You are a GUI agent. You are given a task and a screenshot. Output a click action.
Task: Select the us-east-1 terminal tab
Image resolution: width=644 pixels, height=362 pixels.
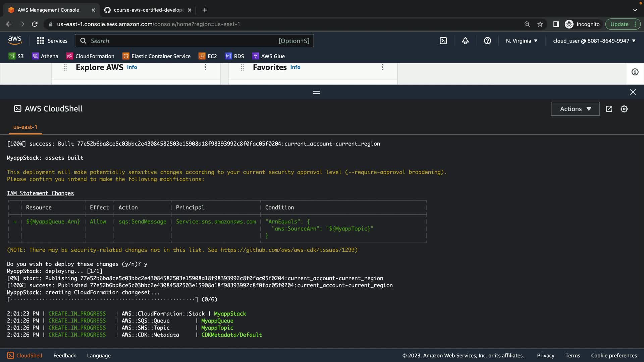coord(25,127)
